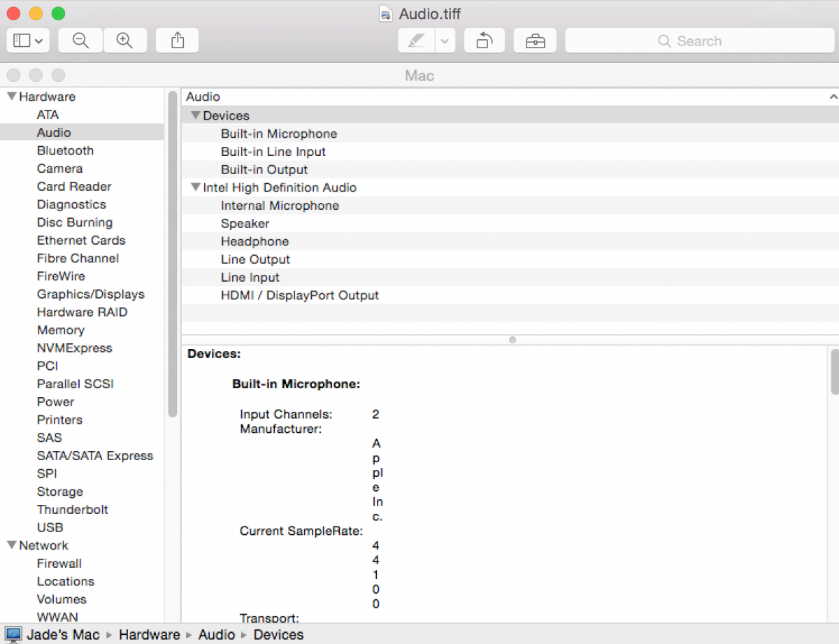Viewport: 839px width, 644px height.
Task: Select Built-in Line Input row
Action: (x=510, y=152)
